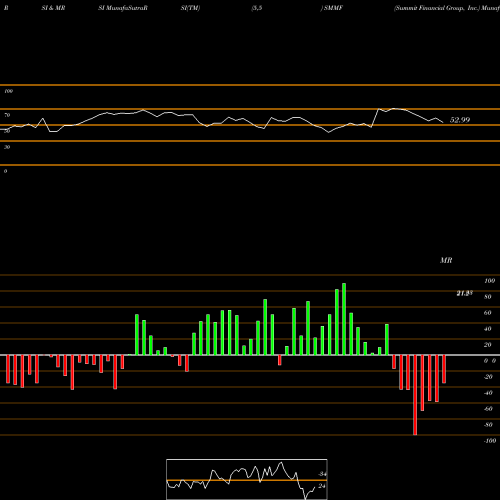Click the RSI line's end point near 52.99
The image size is (500, 500).
pyautogui.click(x=443, y=122)
